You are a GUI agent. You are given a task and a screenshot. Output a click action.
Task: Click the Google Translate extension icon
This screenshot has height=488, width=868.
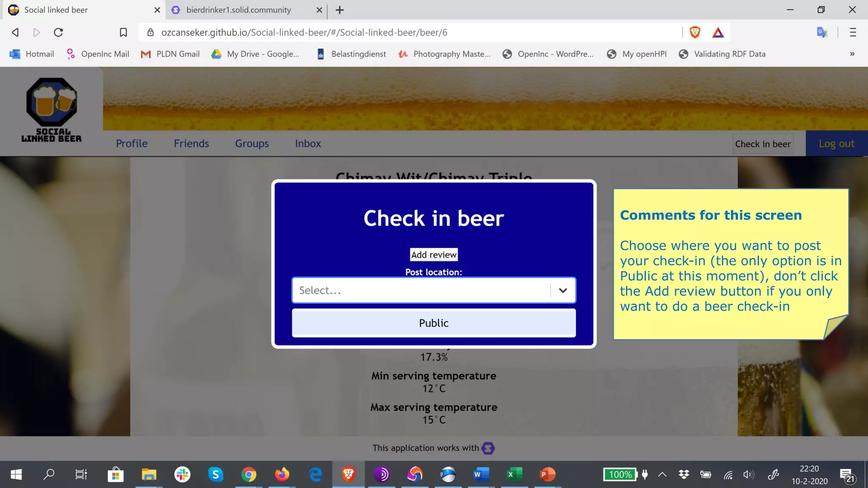click(x=822, y=32)
